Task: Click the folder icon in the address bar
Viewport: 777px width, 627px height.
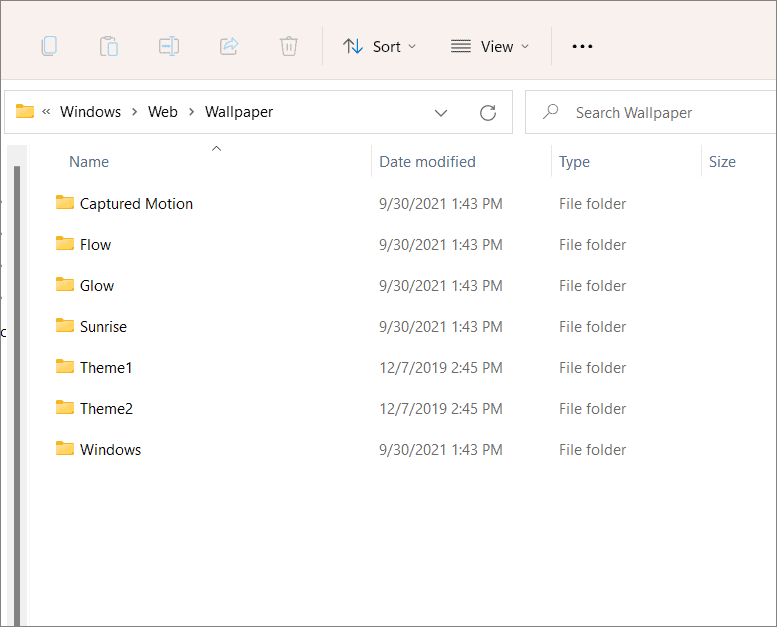Action: (25, 111)
